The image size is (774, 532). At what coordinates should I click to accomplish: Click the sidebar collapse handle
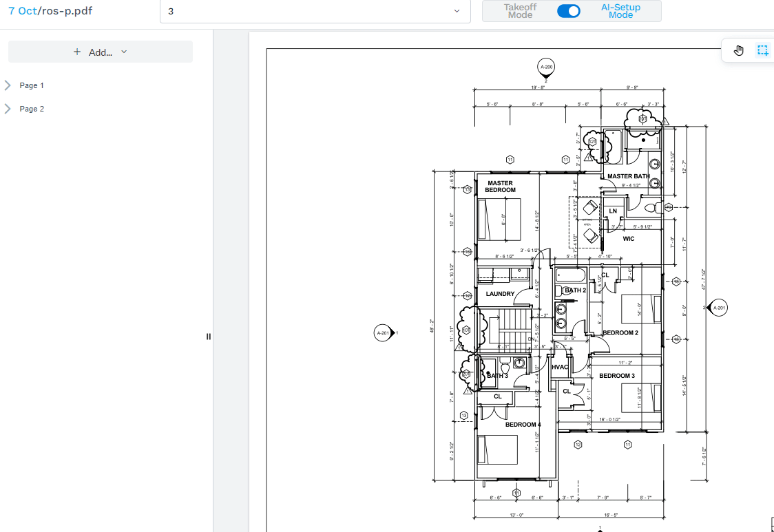click(x=209, y=337)
